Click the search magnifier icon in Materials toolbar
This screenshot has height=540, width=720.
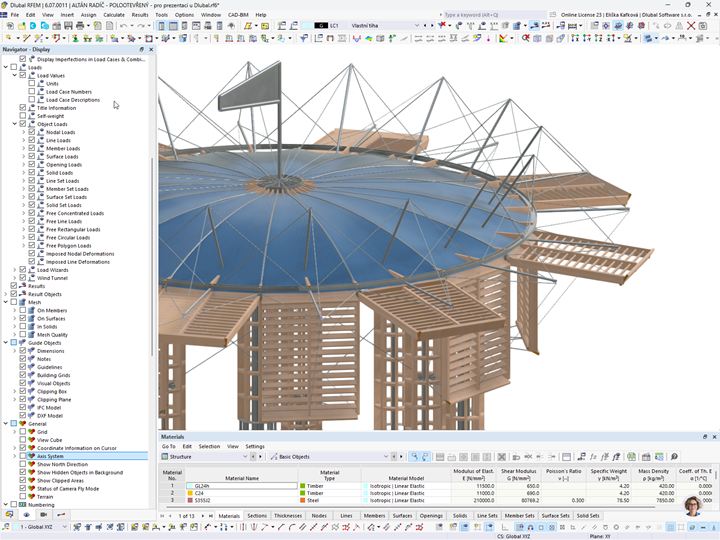674,457
